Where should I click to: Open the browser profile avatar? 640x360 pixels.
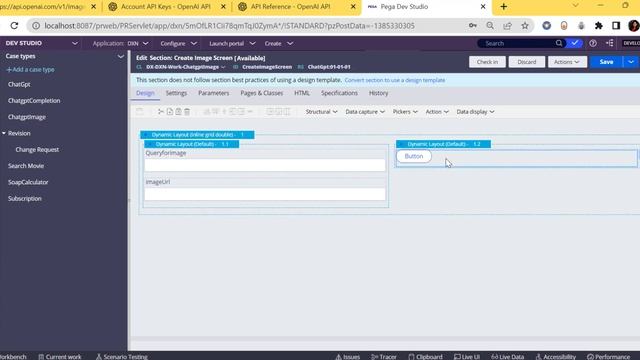pos(634,26)
